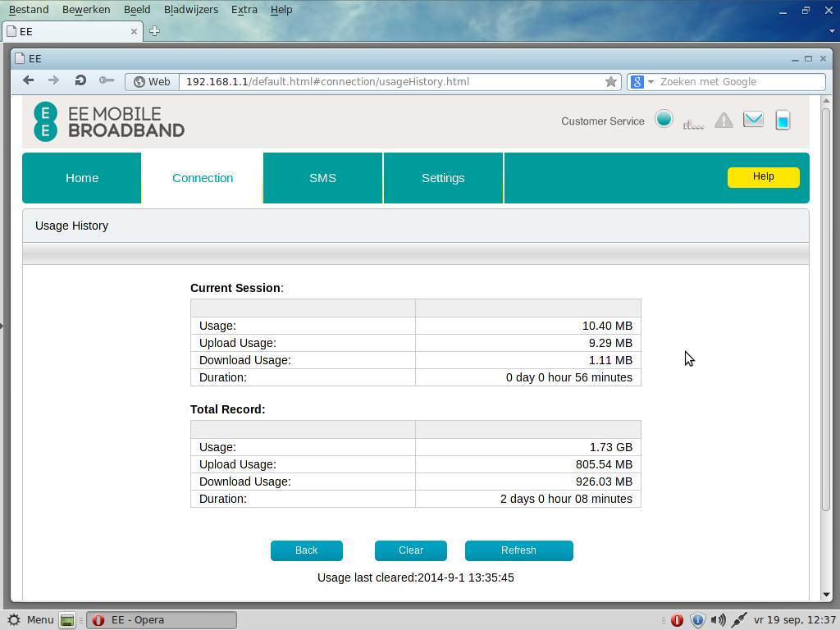This screenshot has height=630, width=840.
Task: Open the unread messages envelope icon
Action: pos(753,120)
